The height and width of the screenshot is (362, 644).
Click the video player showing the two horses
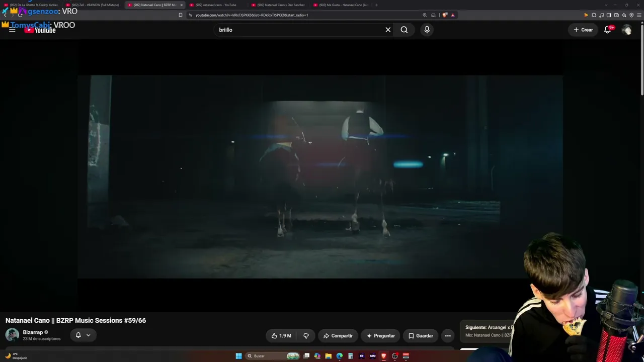coord(320,176)
